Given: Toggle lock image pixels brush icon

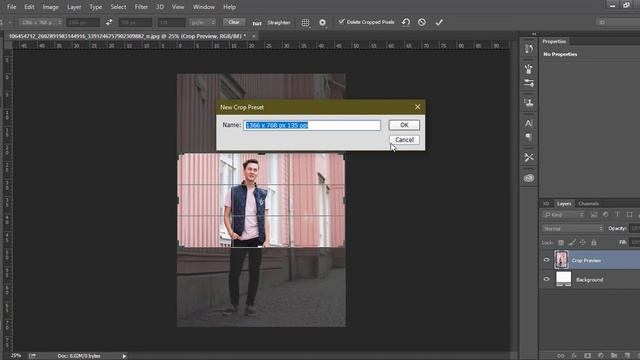Looking at the screenshot, I should tap(572, 242).
